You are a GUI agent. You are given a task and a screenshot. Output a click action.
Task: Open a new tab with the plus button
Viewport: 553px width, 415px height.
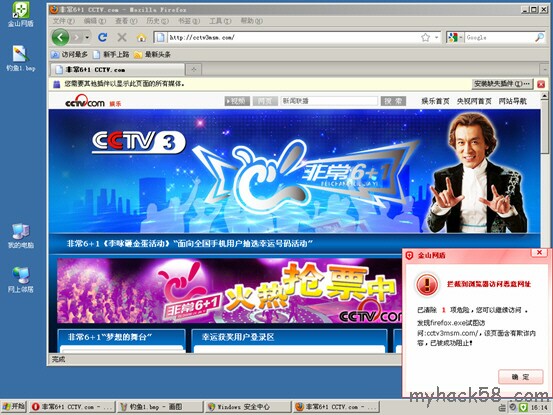click(x=193, y=69)
